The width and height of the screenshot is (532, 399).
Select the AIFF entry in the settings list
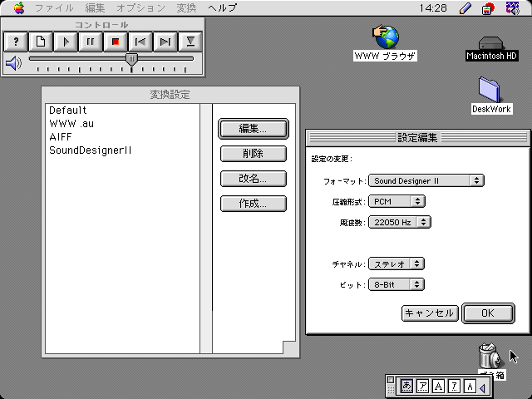point(61,137)
